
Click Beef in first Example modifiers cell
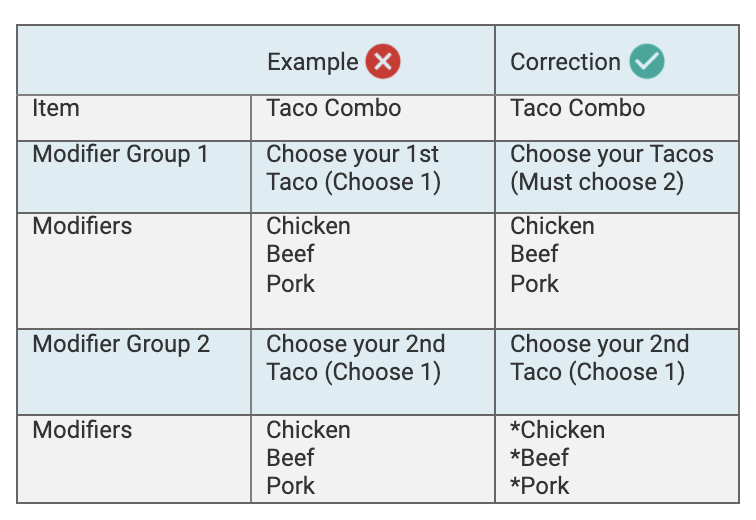click(x=290, y=254)
